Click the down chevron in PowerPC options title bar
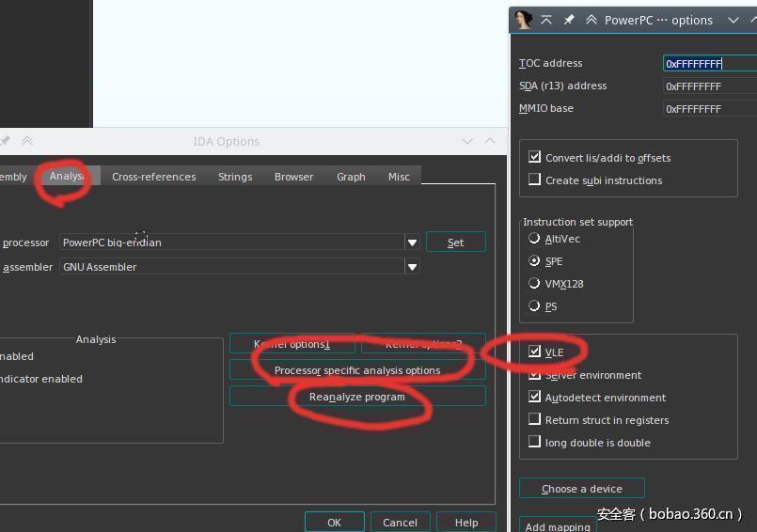The width and height of the screenshot is (757, 532). click(x=733, y=20)
